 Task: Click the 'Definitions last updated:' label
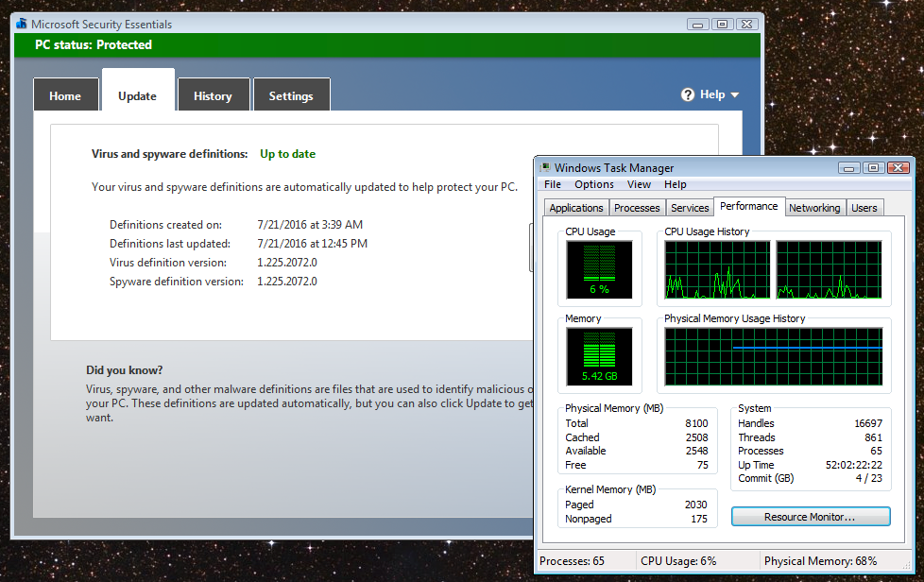(170, 243)
